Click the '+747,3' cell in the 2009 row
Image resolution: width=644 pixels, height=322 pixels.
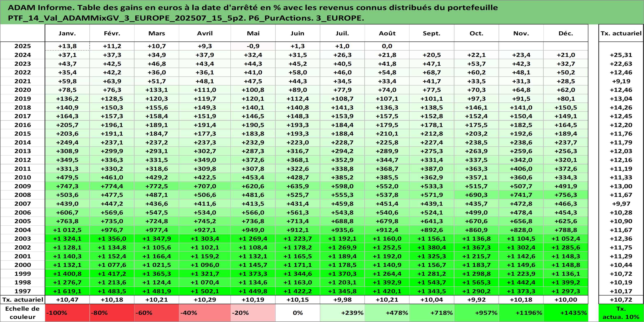67,186
